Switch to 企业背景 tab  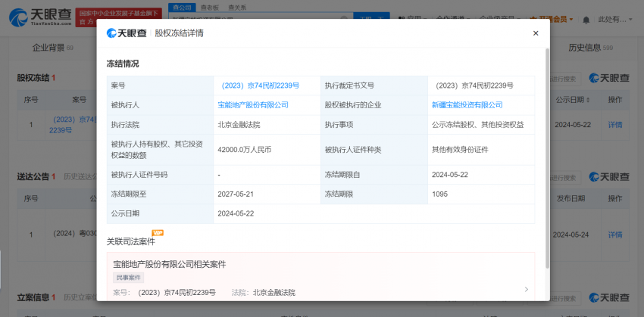(x=52, y=48)
